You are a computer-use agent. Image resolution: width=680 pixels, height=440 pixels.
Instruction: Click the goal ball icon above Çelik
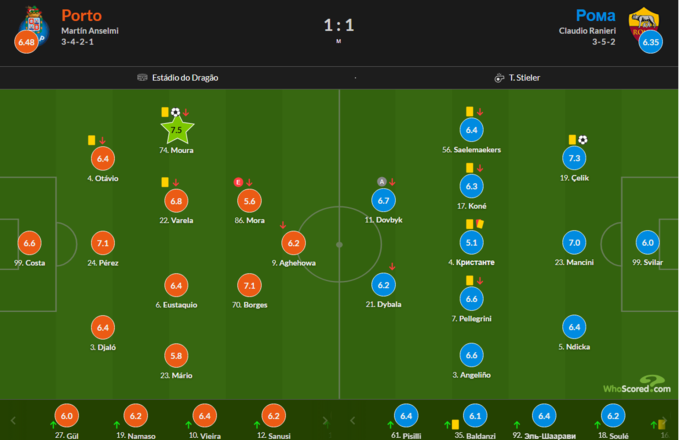coord(583,140)
